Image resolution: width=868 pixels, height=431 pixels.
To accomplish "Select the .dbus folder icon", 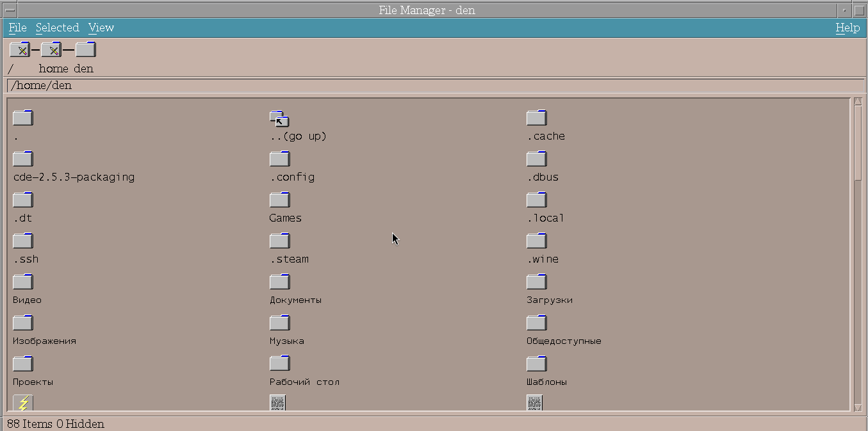I will (x=537, y=159).
